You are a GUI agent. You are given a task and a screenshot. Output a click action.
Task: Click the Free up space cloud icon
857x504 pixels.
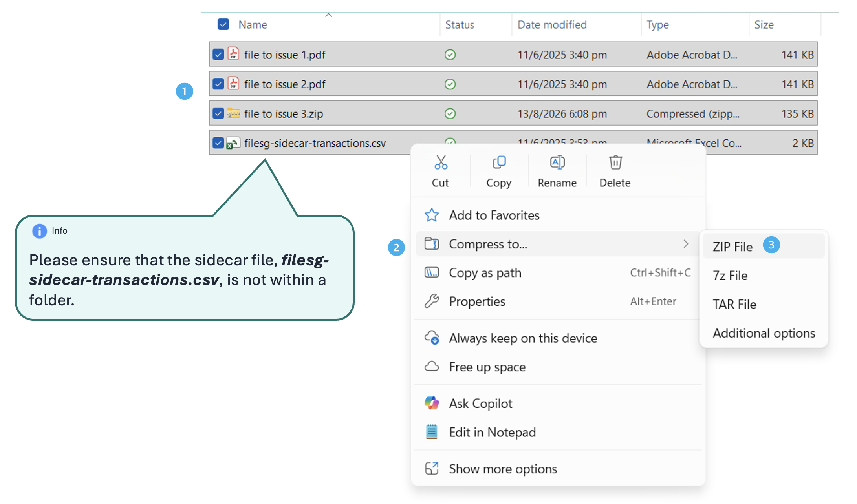[432, 366]
